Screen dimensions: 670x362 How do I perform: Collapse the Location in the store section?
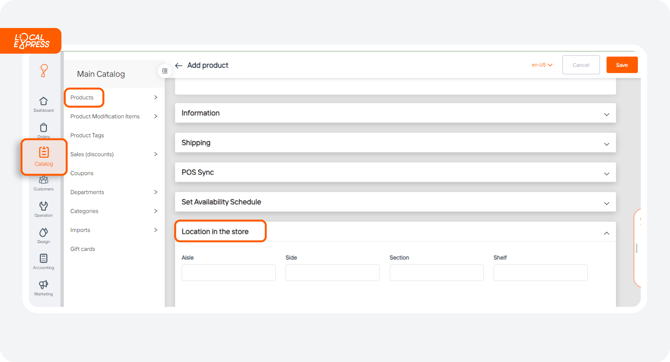click(x=606, y=233)
